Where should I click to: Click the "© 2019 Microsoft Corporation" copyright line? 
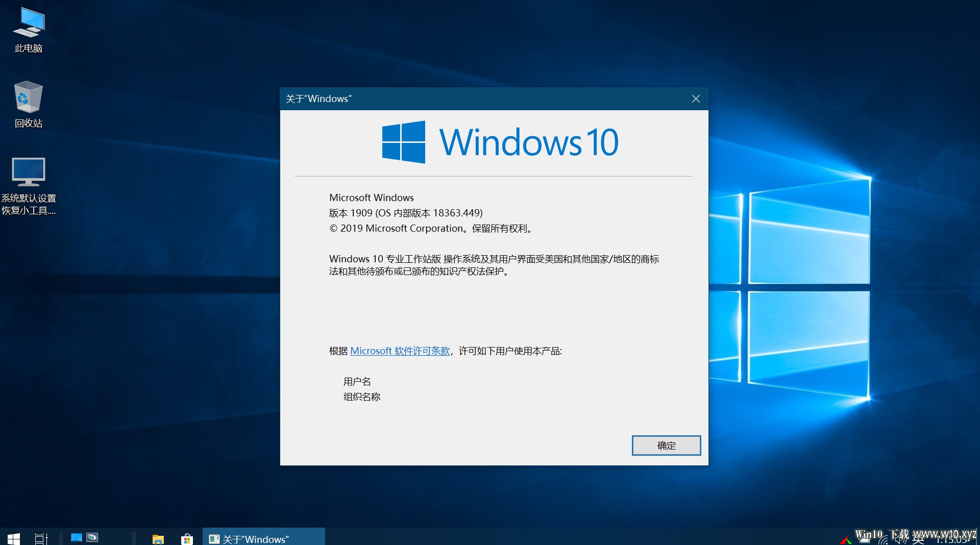point(431,229)
